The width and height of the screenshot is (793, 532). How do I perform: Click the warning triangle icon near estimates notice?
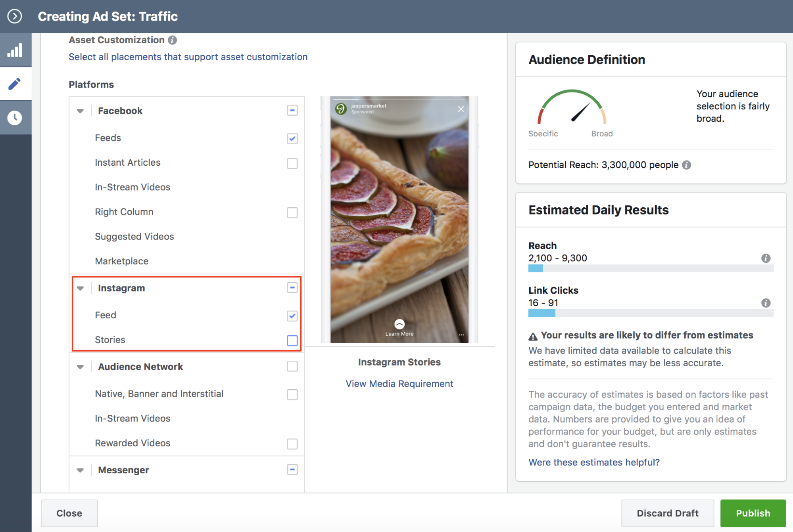(x=533, y=337)
